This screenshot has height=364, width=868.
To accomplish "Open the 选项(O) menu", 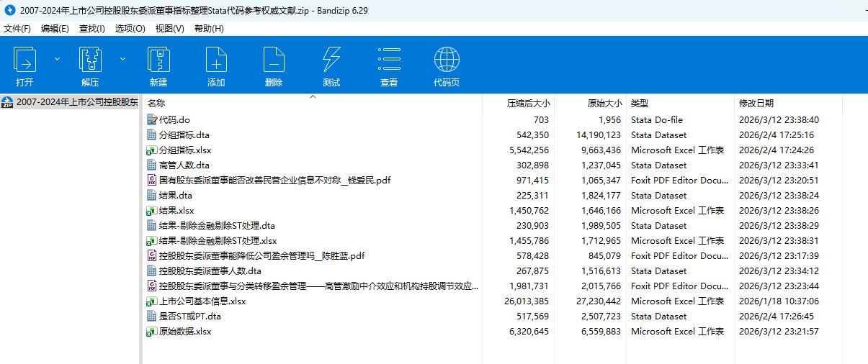I will pos(130,28).
